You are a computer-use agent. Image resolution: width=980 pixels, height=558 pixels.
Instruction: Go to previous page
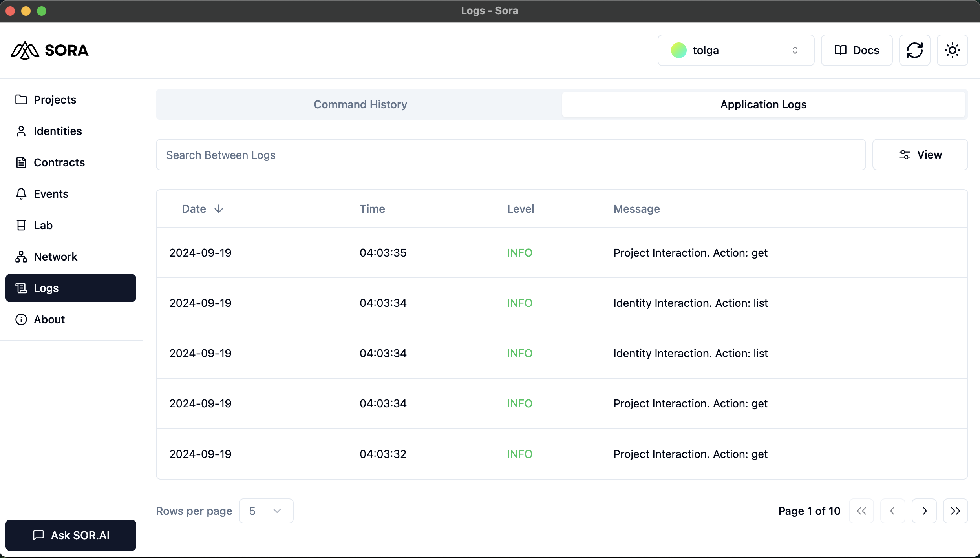[x=893, y=511]
